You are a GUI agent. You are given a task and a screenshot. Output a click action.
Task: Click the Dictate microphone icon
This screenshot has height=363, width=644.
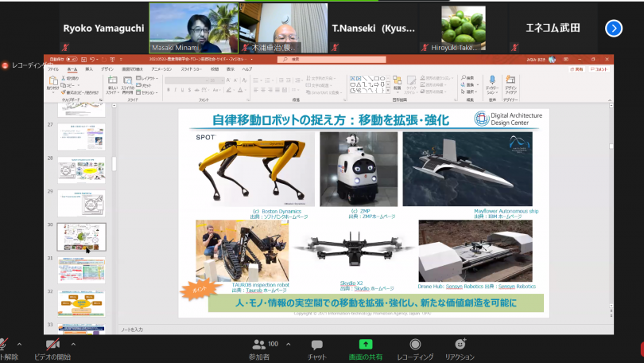tap(492, 80)
